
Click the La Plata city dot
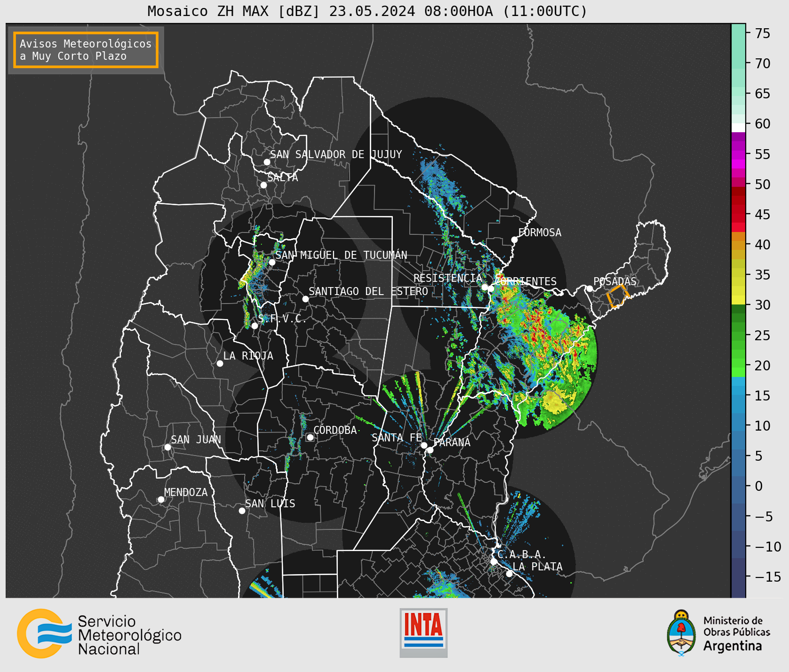click(509, 574)
